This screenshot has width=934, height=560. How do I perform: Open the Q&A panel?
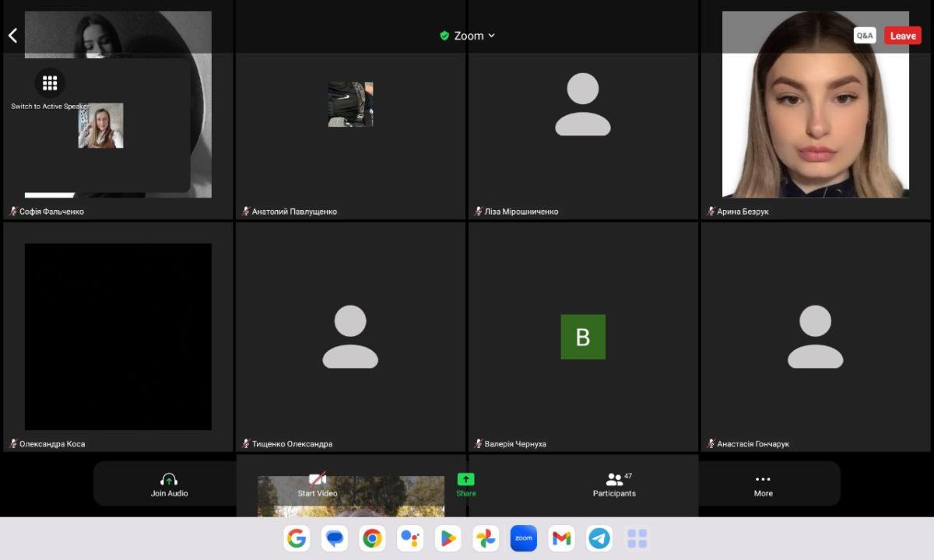point(865,36)
